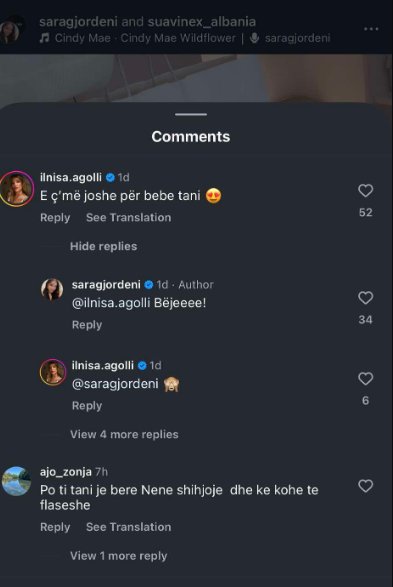Tap the heart on ajo_zonja's comment
The width and height of the screenshot is (393, 587).
click(365, 486)
